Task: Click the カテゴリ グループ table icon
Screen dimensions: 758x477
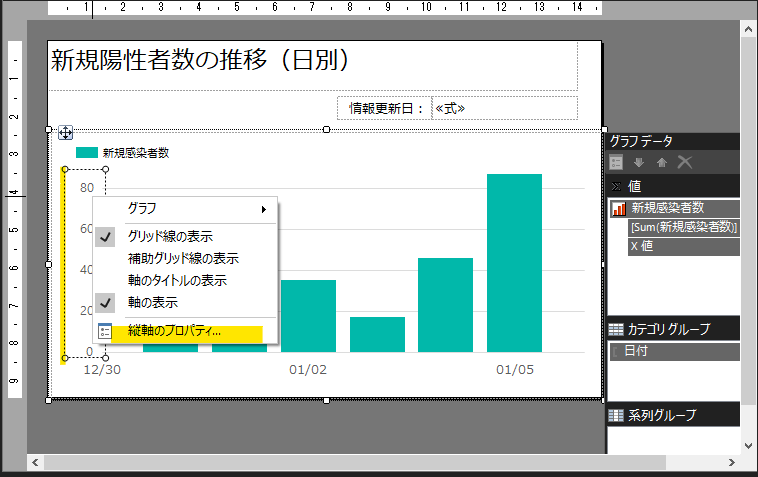Action: (x=616, y=329)
